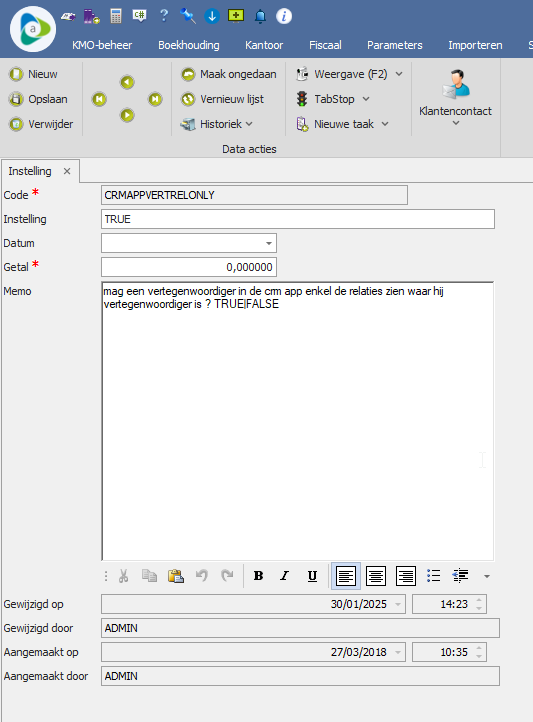Click the purple building icon in top toolbar

click(92, 16)
